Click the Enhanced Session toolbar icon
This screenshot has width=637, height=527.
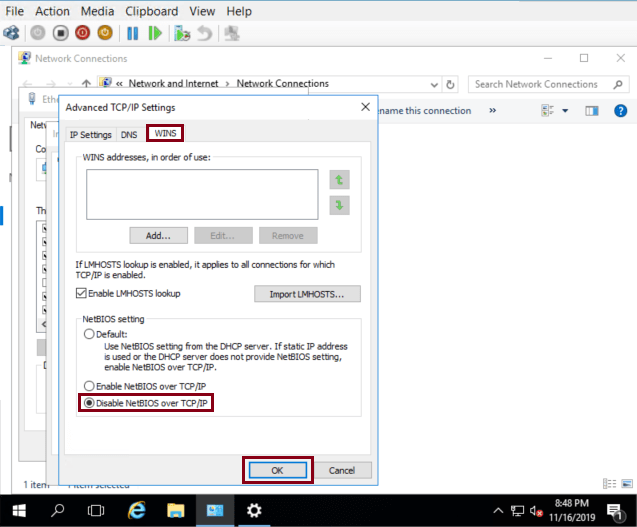(x=232, y=33)
